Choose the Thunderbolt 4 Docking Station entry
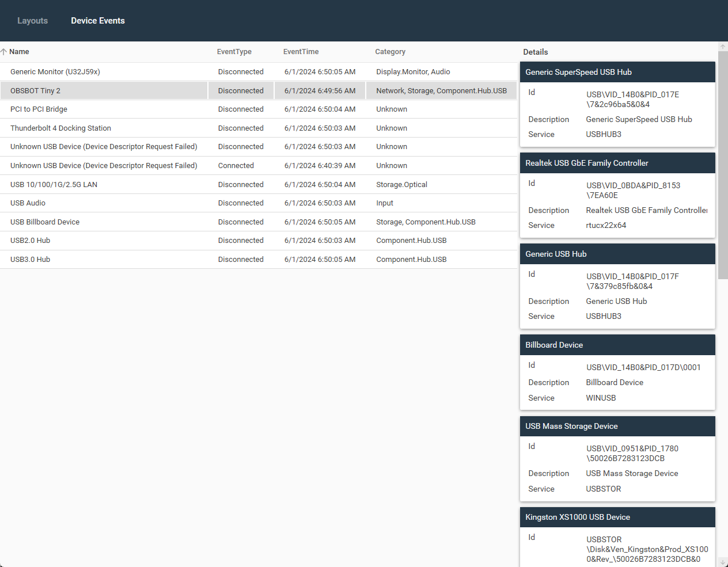Screen dimensions: 728x567 60,128
